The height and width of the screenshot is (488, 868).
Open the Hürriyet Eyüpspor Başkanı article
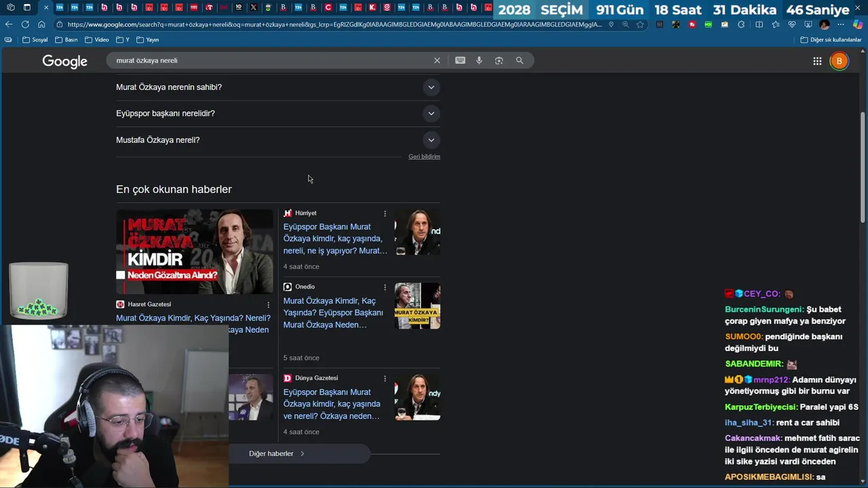coord(335,239)
